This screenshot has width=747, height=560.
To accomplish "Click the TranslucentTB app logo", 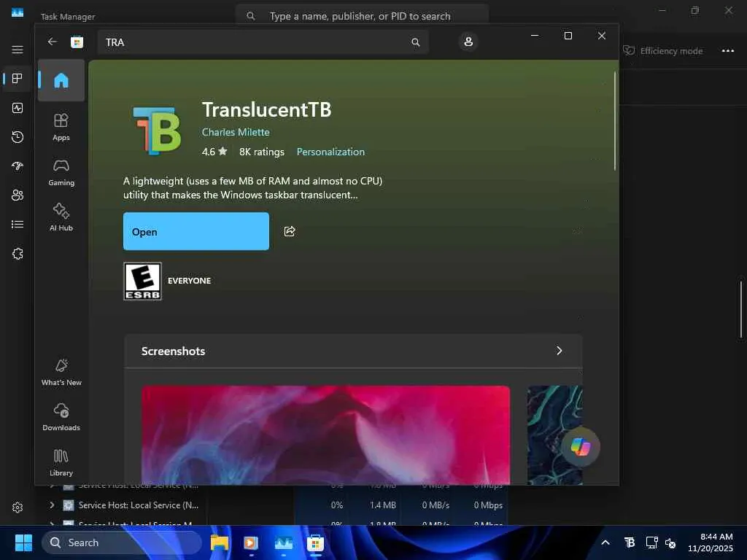I will (x=157, y=130).
